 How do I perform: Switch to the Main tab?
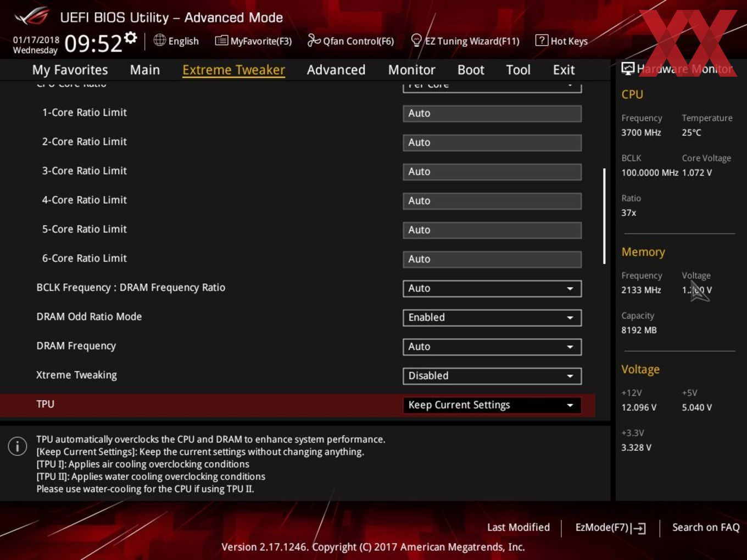click(145, 70)
